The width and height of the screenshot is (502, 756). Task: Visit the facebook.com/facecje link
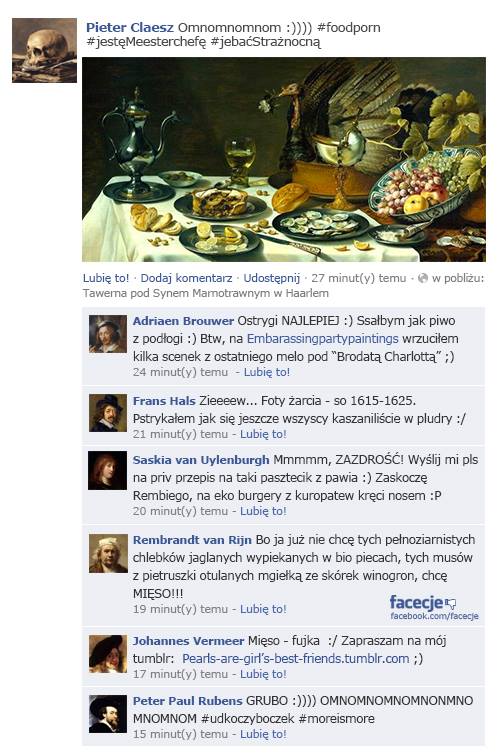(434, 616)
